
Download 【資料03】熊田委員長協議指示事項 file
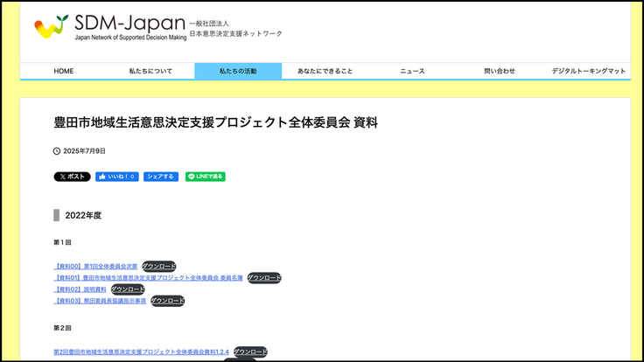coord(168,301)
